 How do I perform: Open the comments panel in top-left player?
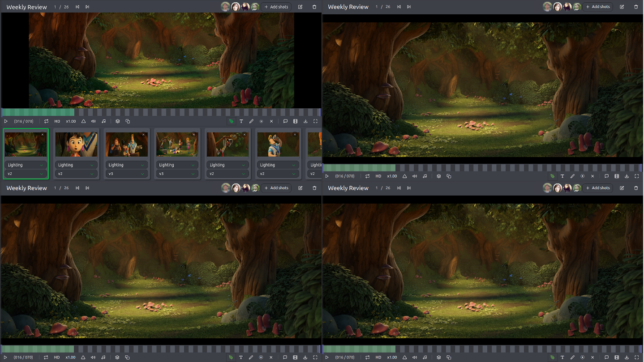coord(285,121)
